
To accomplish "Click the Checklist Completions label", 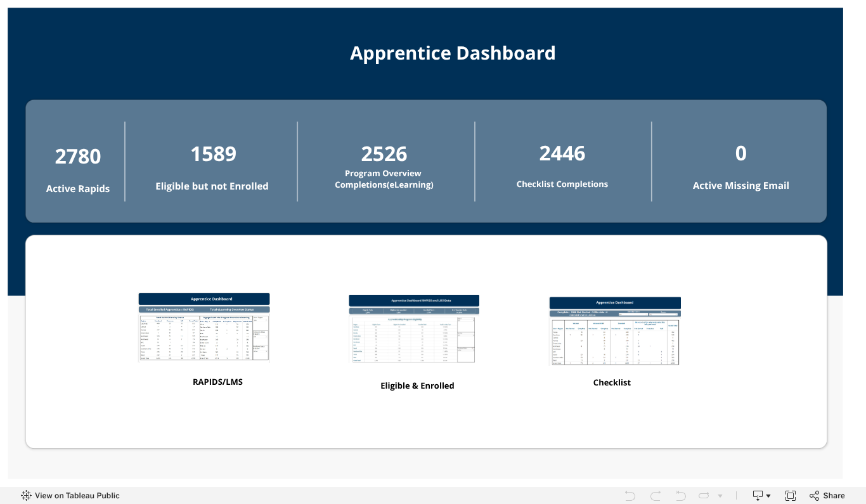I will coord(562,184).
